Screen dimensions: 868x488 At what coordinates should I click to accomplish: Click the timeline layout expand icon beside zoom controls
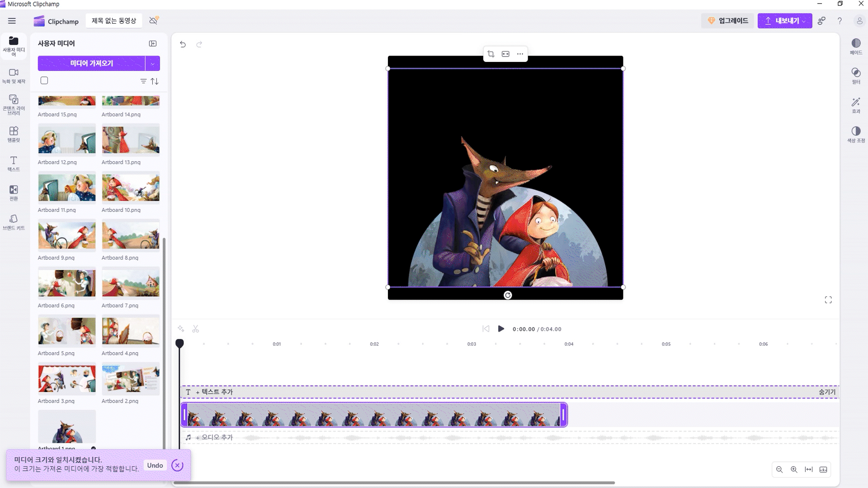[823, 469]
